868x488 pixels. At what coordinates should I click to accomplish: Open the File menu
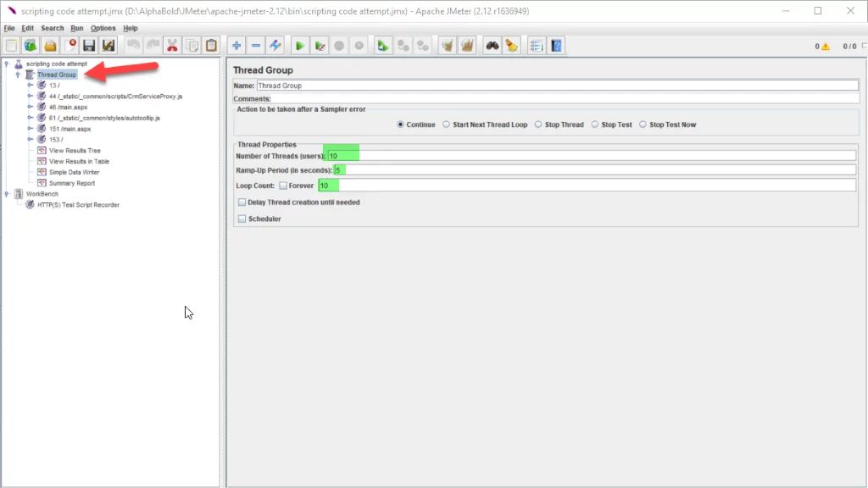tap(9, 28)
